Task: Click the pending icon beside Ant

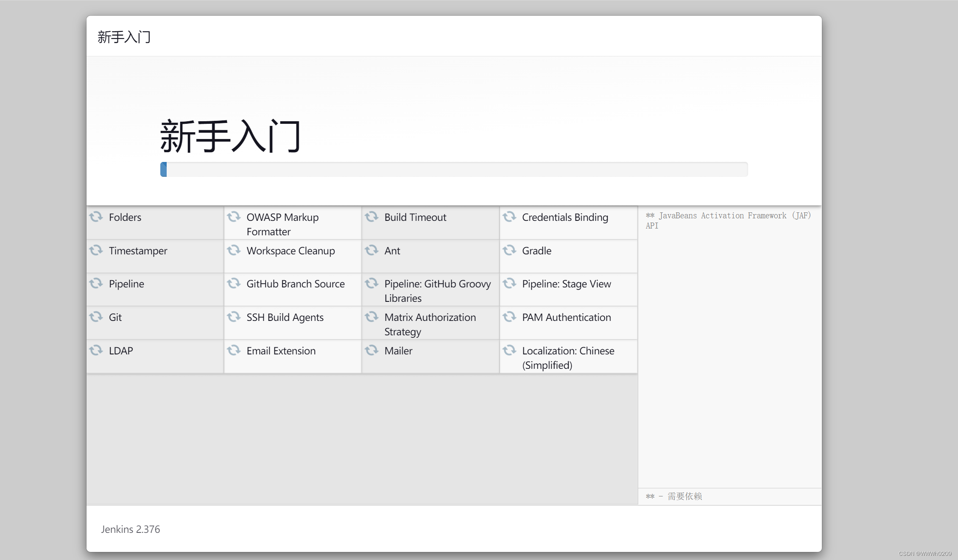Action: pyautogui.click(x=371, y=250)
